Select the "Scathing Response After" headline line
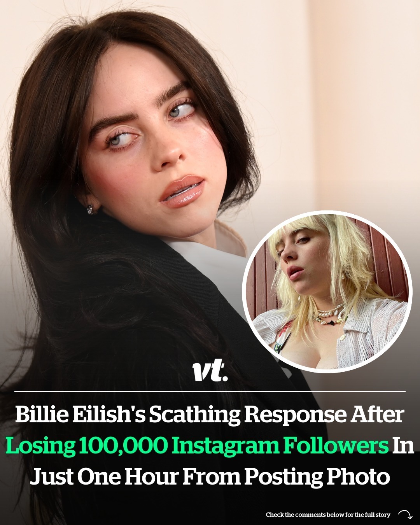The width and height of the screenshot is (420, 525). (276, 415)
